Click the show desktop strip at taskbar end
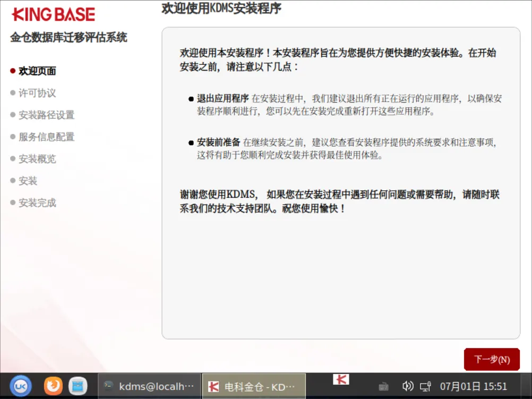This screenshot has height=399, width=532. (527, 386)
